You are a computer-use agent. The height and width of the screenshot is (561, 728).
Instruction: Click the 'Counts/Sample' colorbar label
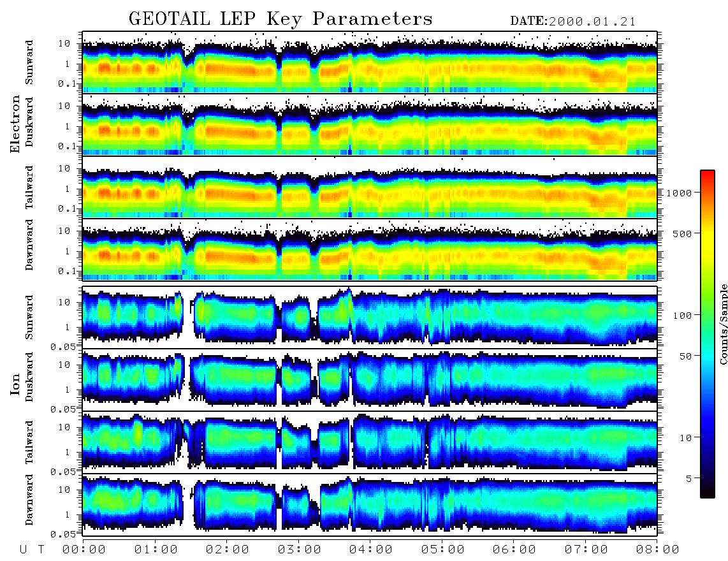click(x=723, y=324)
